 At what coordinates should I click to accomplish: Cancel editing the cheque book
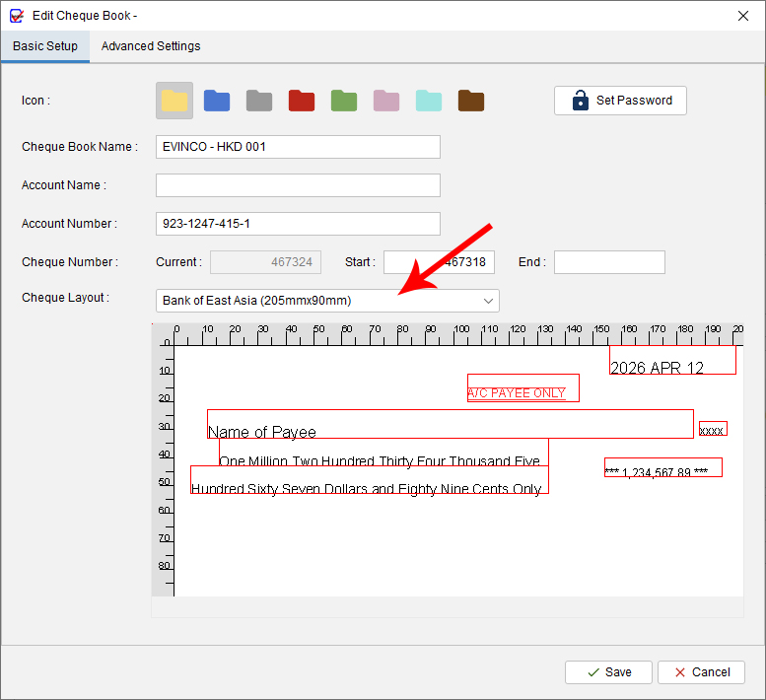click(701, 672)
